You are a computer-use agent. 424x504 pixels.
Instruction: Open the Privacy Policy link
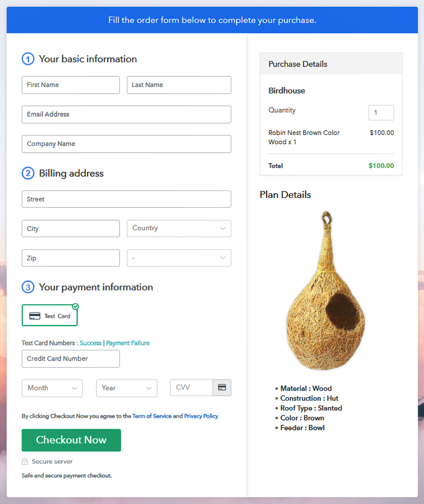201,416
